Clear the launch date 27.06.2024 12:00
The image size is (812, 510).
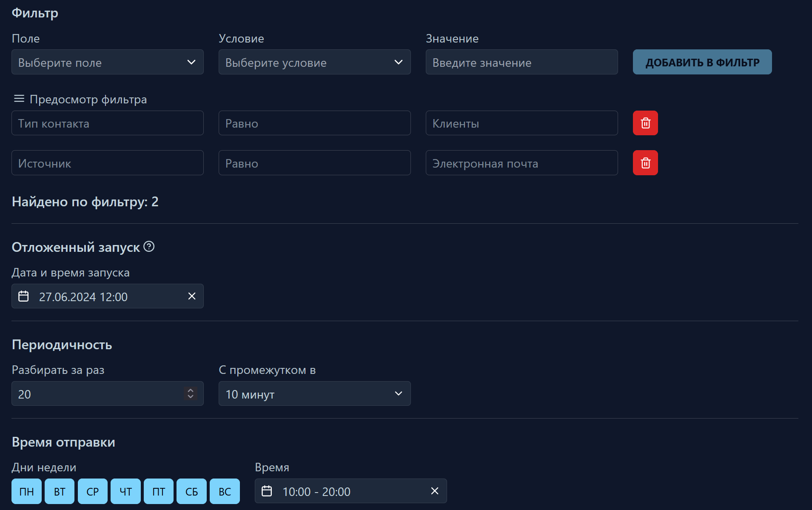192,296
